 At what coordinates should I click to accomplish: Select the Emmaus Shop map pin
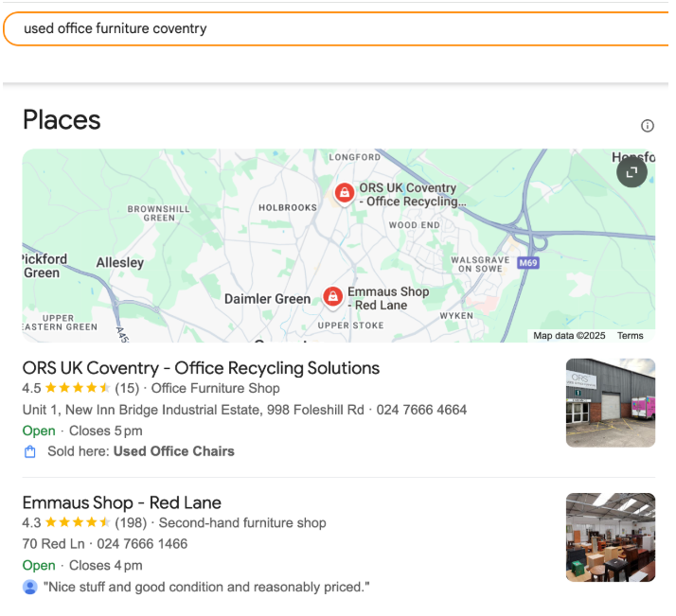333,297
